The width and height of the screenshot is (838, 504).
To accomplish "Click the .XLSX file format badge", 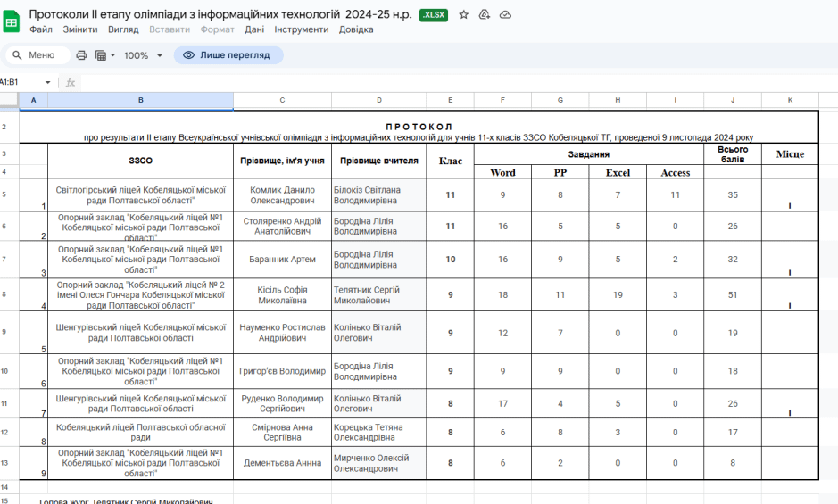I will (x=434, y=15).
